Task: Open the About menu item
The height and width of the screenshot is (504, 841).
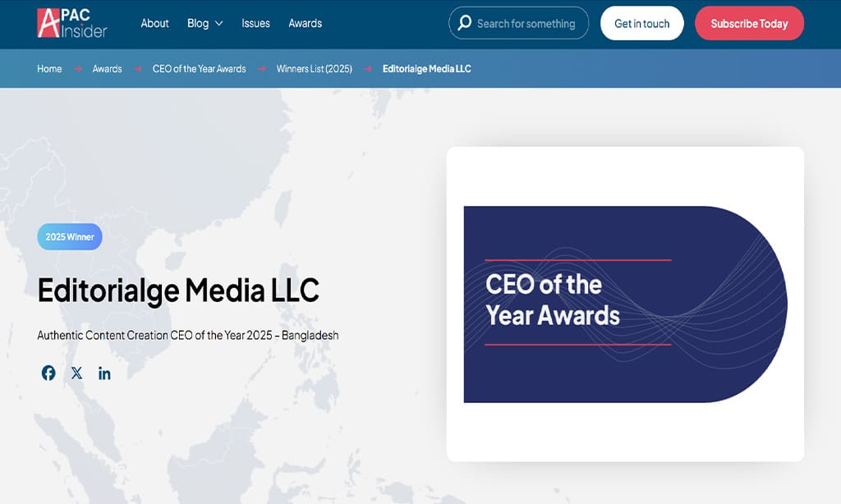Action: 154,23
